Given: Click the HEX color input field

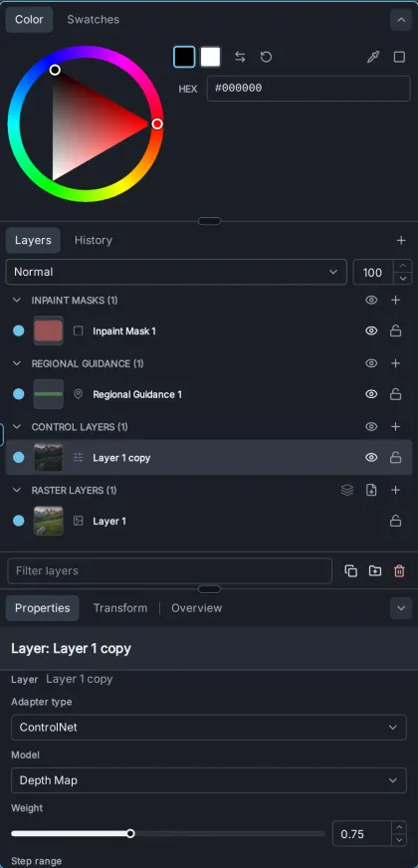Looking at the screenshot, I should pos(309,89).
